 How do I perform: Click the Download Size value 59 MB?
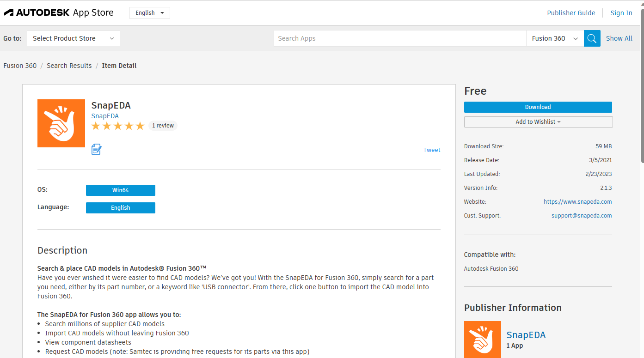coord(604,146)
